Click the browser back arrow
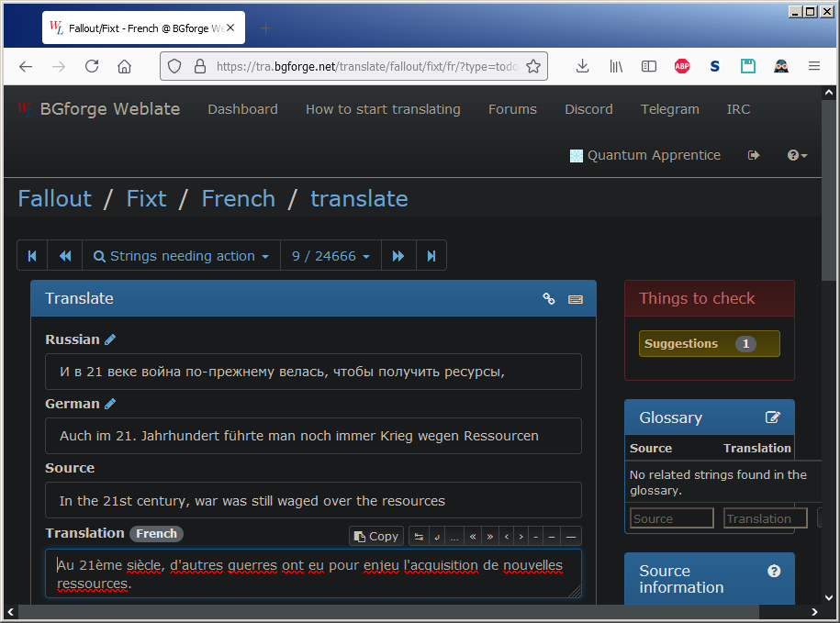The width and height of the screenshot is (840, 623). [26, 66]
